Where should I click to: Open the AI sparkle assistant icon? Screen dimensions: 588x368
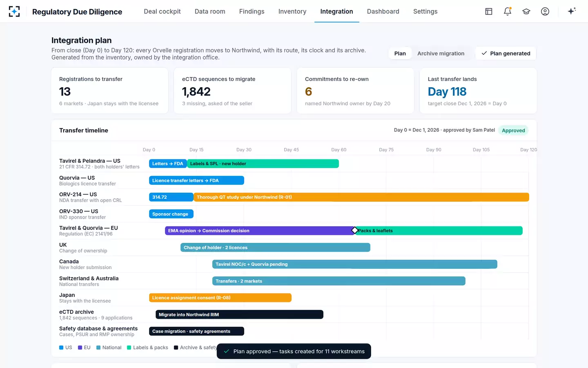click(572, 11)
